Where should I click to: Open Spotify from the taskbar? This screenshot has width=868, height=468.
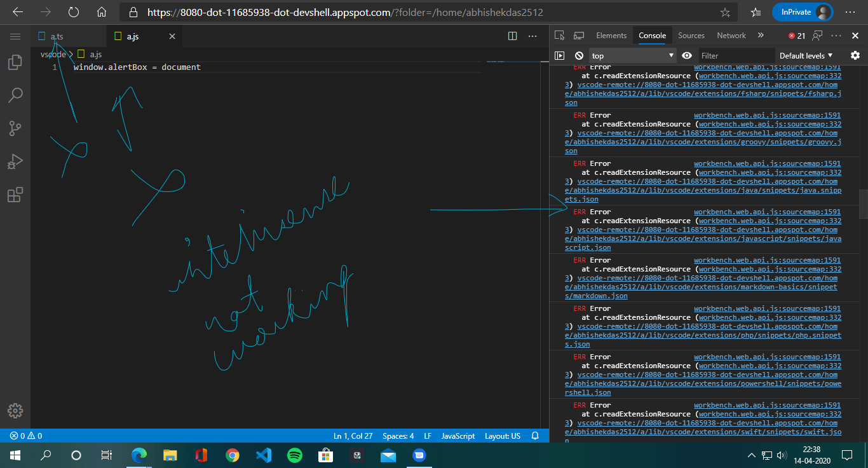click(x=294, y=455)
